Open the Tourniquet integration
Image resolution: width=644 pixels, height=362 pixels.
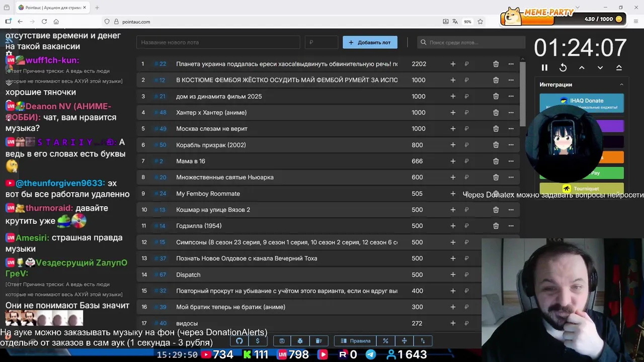[x=582, y=189]
